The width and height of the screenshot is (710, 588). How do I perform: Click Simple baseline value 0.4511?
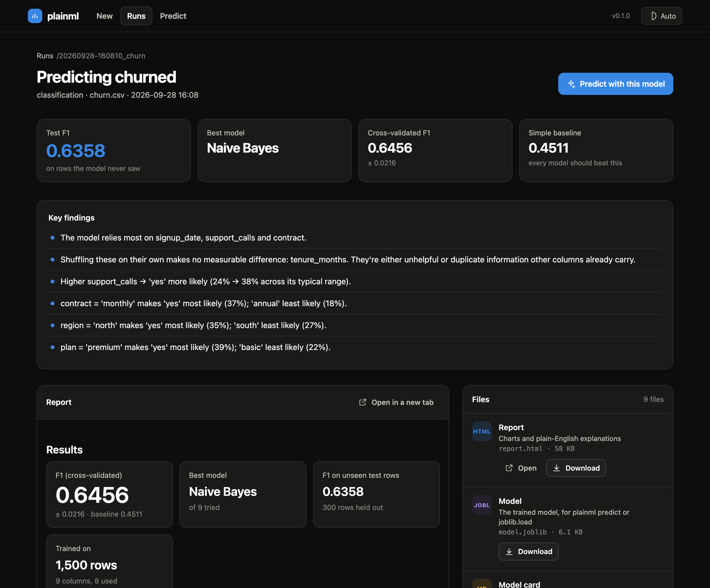click(548, 148)
